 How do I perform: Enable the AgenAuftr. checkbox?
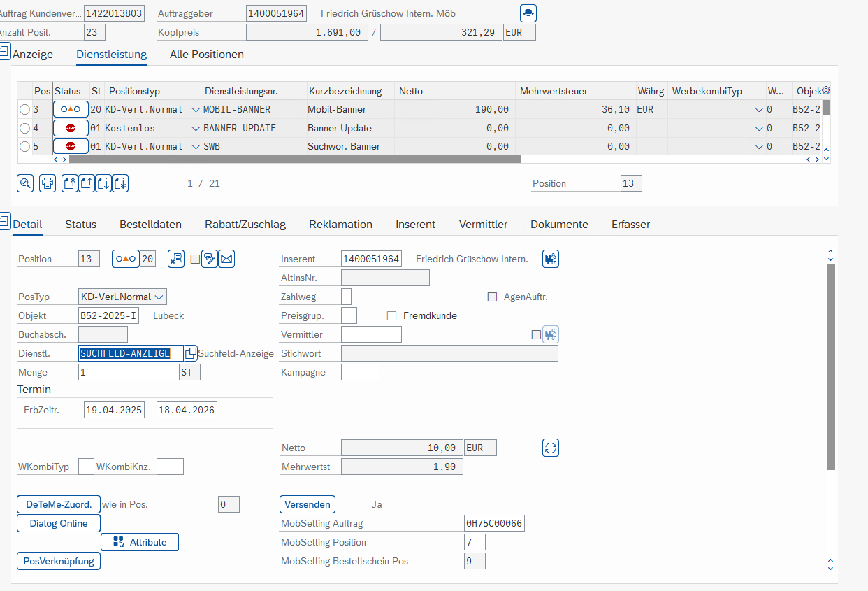point(492,297)
